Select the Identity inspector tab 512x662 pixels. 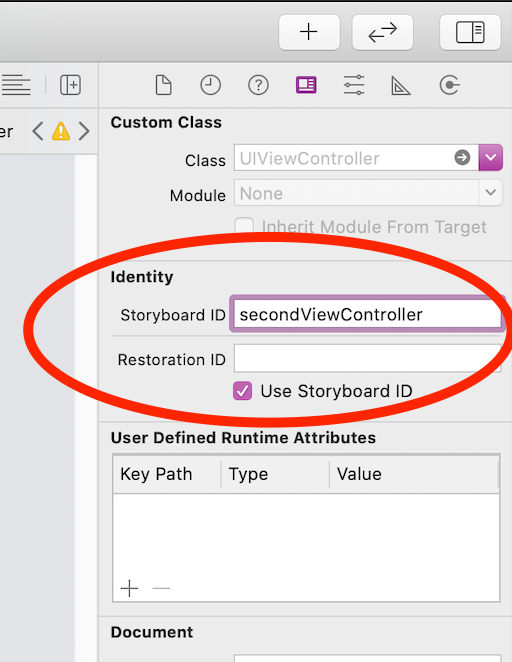click(x=306, y=85)
